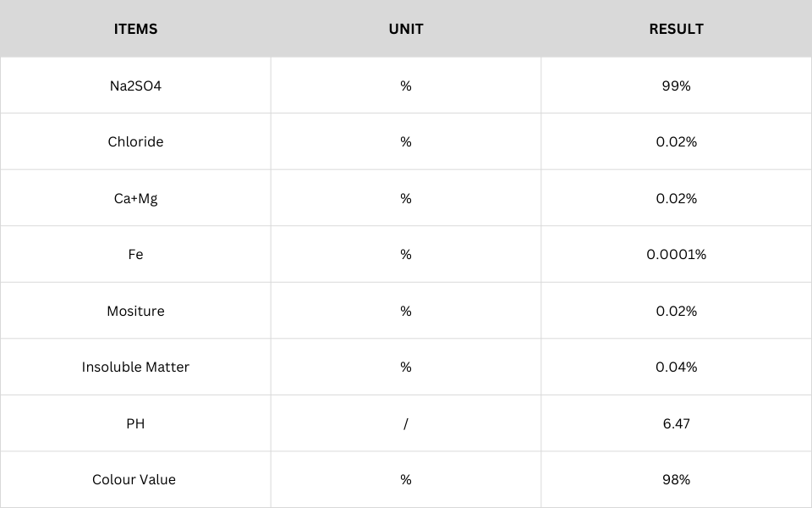Select the Chloride item cell

(x=135, y=141)
